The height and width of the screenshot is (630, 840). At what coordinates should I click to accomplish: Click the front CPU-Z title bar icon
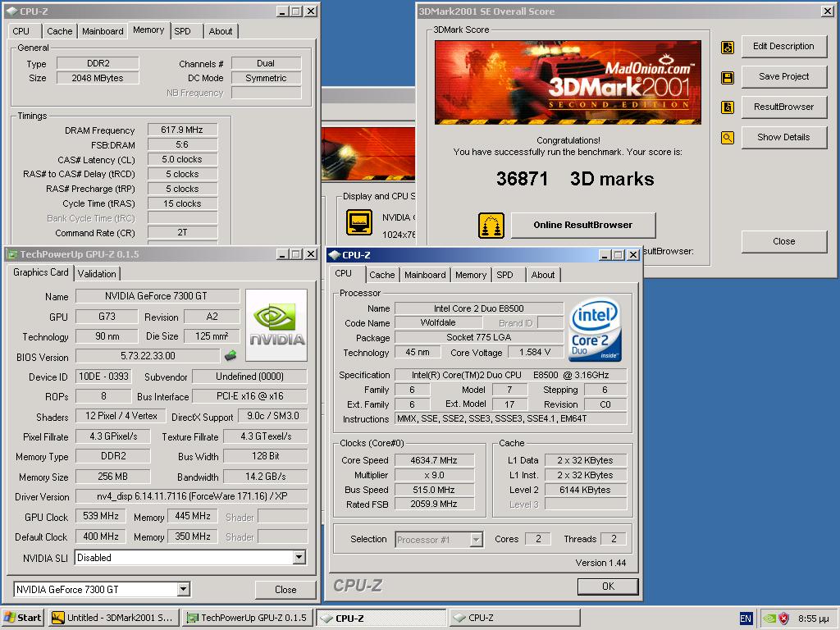[x=335, y=255]
